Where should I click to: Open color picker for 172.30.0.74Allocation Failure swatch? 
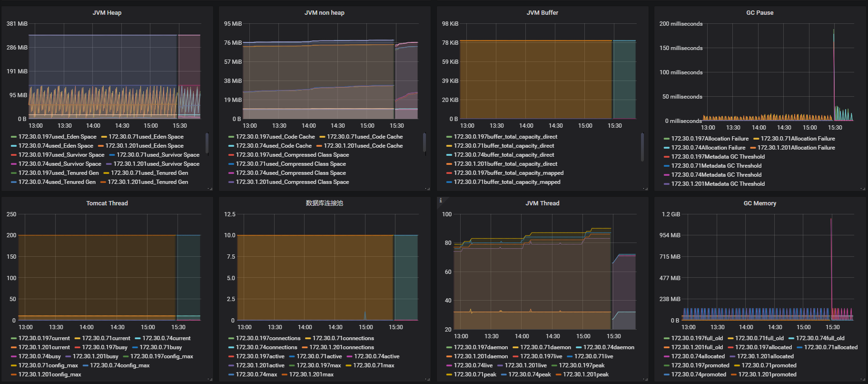click(667, 148)
